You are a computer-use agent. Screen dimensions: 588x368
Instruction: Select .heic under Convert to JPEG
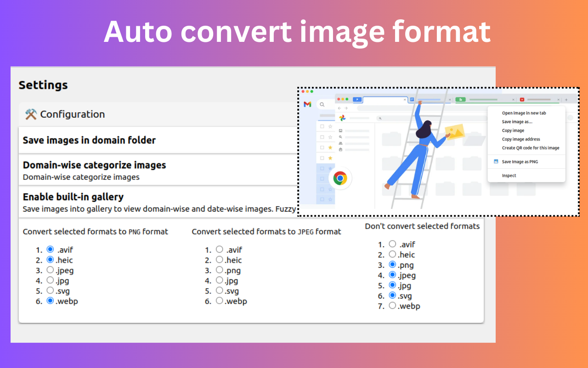[x=220, y=259]
